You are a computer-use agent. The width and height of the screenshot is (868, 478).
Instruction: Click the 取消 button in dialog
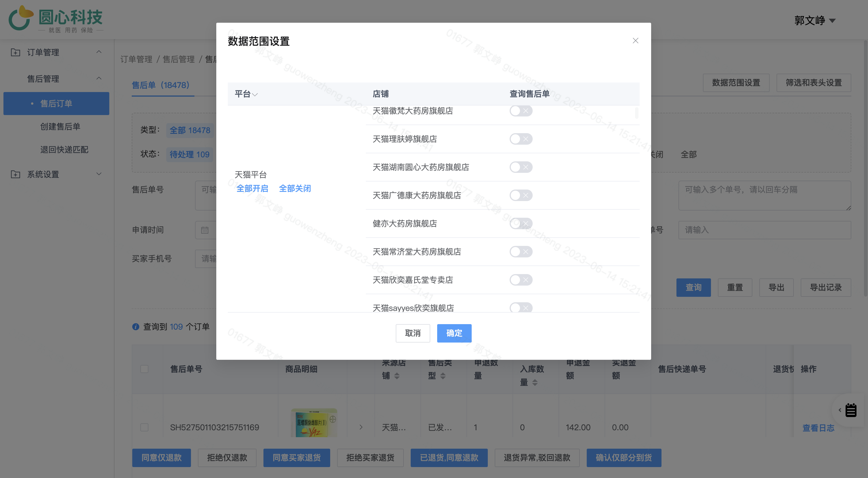(x=413, y=333)
